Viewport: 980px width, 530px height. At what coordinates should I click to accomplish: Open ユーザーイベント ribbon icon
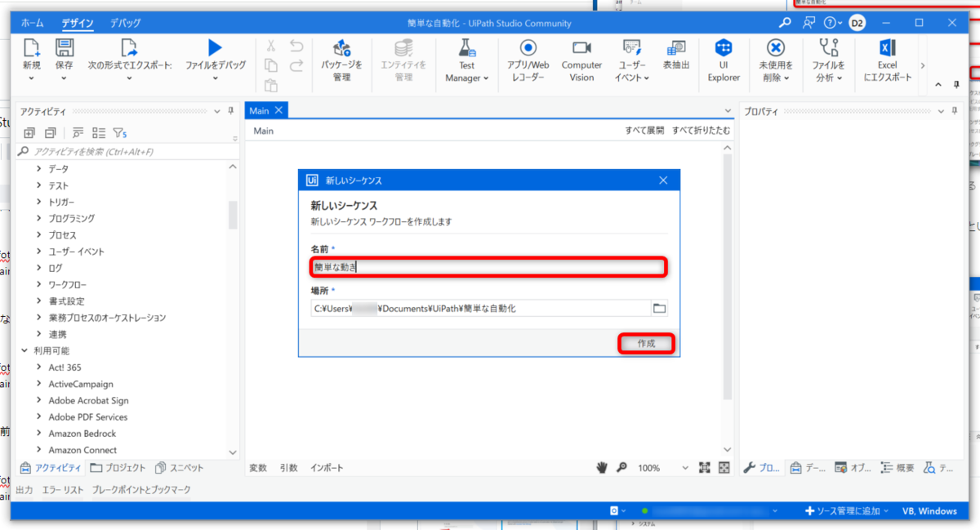(632, 47)
